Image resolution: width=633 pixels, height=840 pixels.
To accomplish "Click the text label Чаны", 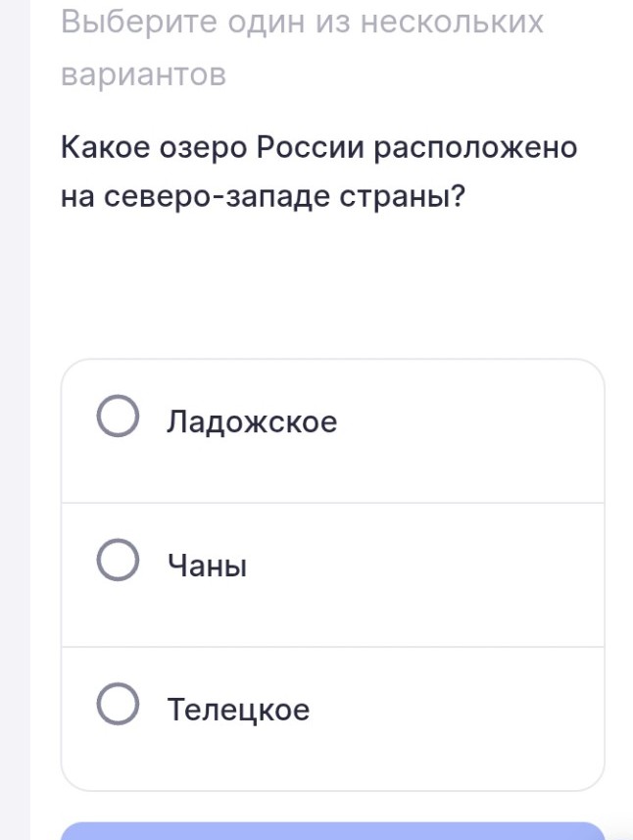I will pos(206,563).
